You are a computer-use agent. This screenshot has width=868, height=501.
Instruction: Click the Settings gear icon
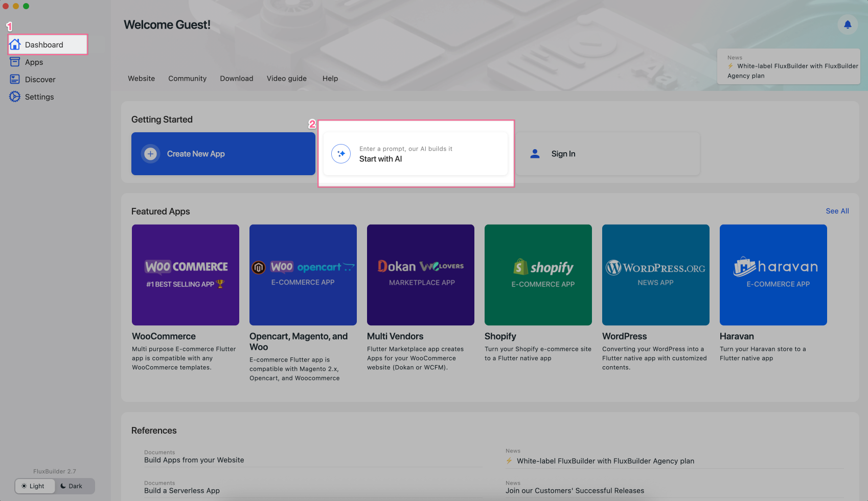click(x=15, y=97)
